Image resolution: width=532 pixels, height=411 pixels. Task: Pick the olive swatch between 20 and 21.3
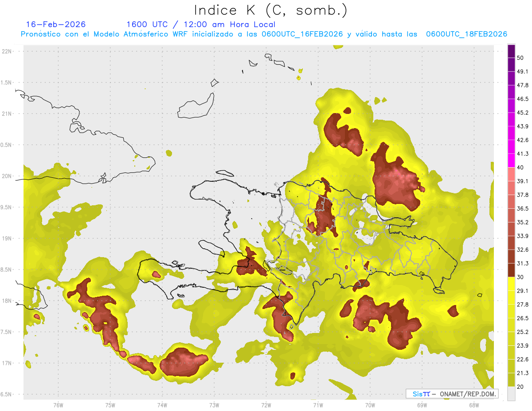(511, 380)
